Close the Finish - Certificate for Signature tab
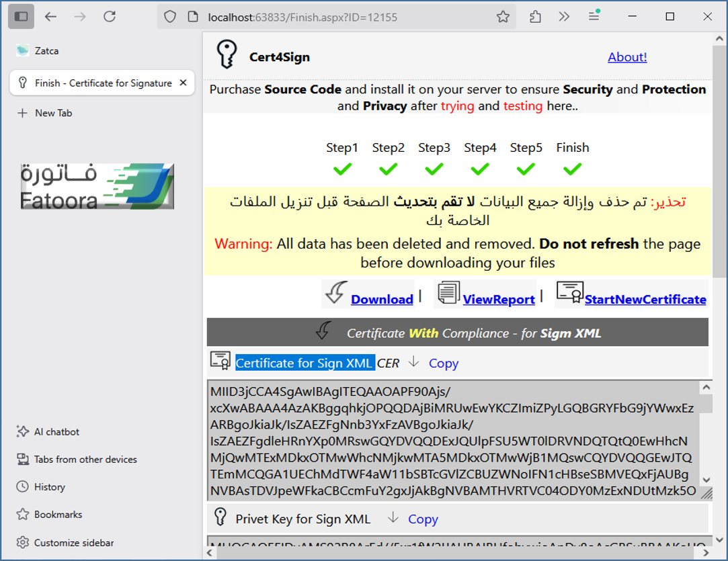Viewport: 728px width, 561px height. [184, 83]
